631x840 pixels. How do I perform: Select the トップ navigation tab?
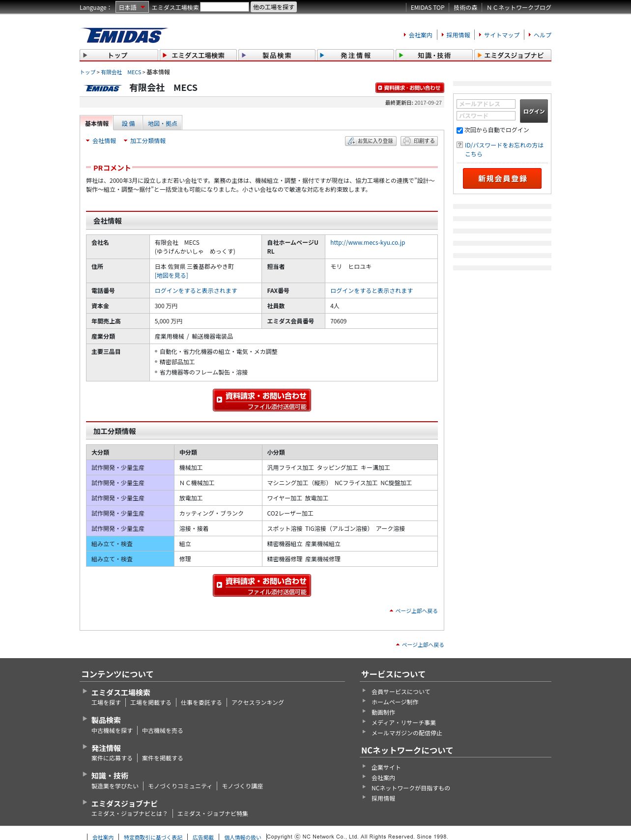(118, 55)
